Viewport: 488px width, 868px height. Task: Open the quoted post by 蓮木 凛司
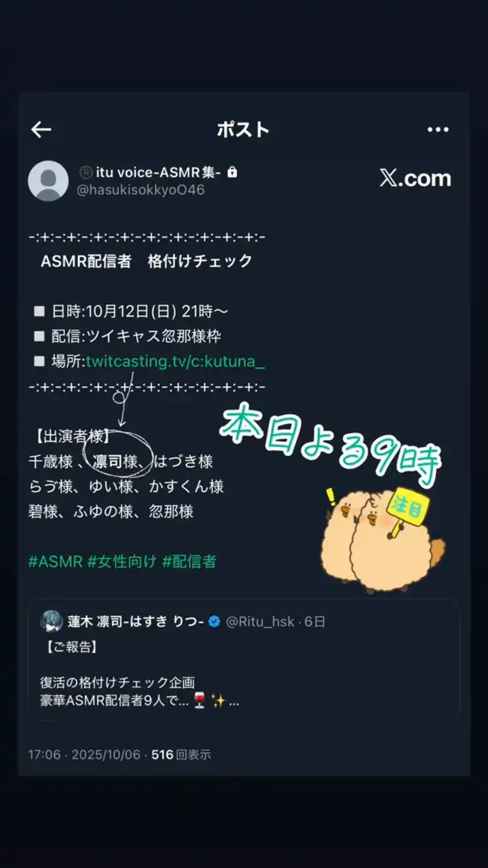coord(244,659)
